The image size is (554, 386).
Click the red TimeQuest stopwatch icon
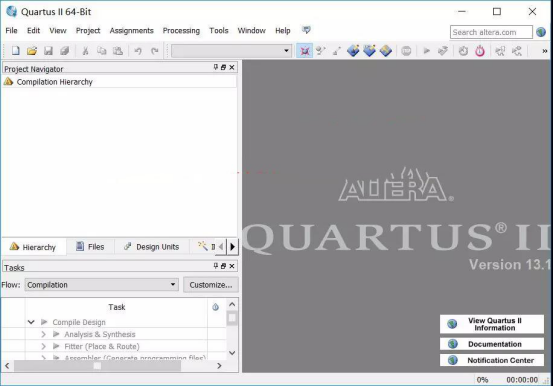pos(480,51)
